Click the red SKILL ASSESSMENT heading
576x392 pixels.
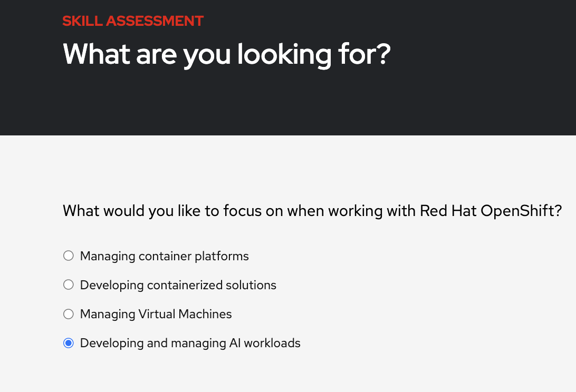(133, 21)
